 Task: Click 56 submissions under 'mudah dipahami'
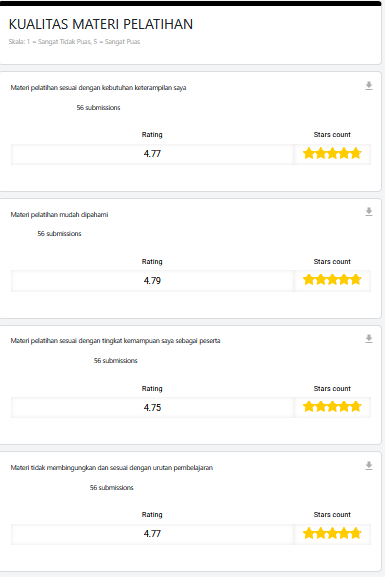[59, 234]
